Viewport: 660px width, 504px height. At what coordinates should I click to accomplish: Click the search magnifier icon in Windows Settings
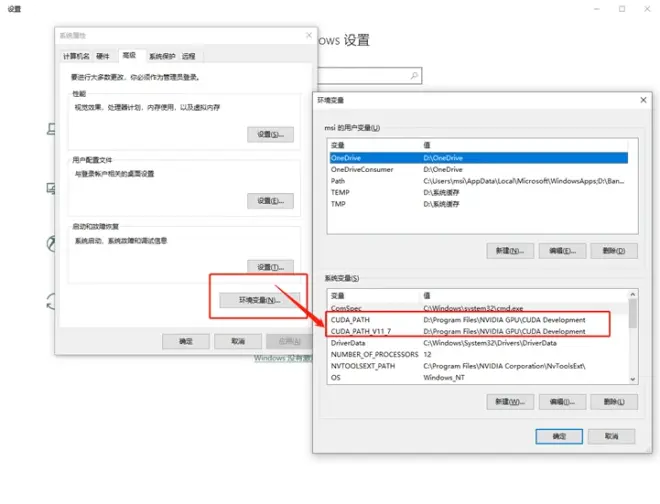click(414, 75)
